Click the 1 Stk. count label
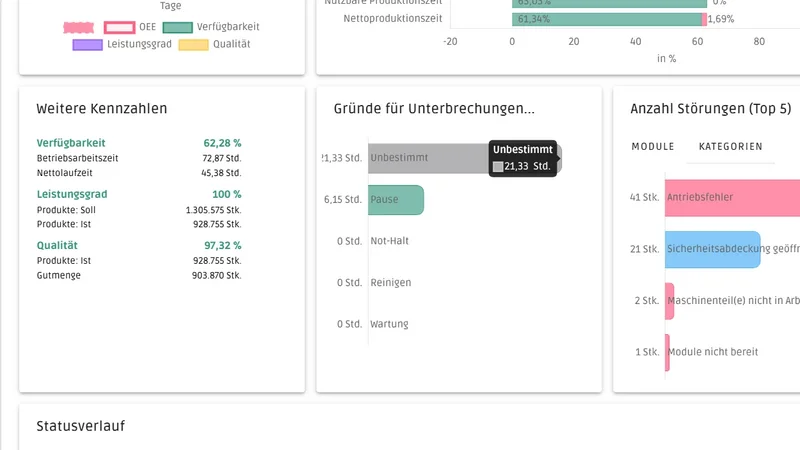Viewport: 800px width, 450px height. pos(647,353)
